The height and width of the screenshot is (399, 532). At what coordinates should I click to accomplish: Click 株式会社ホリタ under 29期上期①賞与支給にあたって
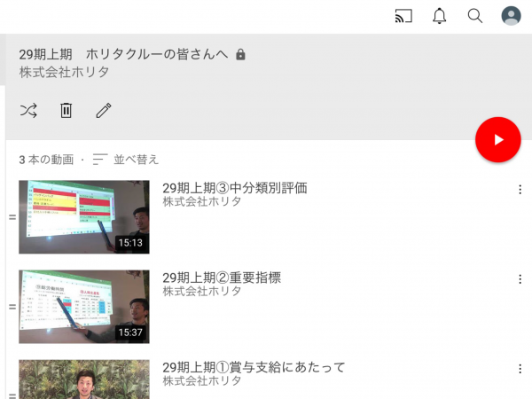coord(202,380)
